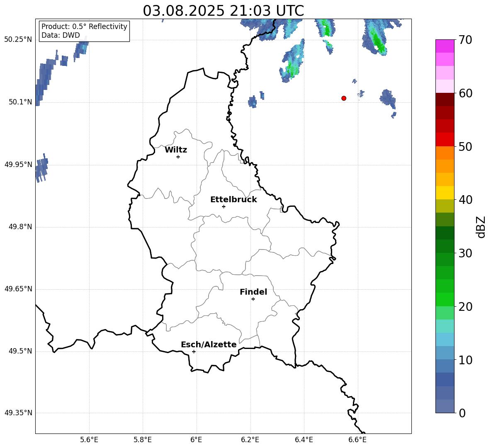Image resolution: width=491 pixels, height=448 pixels.
Task: Click the yellow colorbar segment above 40
Action: (x=445, y=193)
